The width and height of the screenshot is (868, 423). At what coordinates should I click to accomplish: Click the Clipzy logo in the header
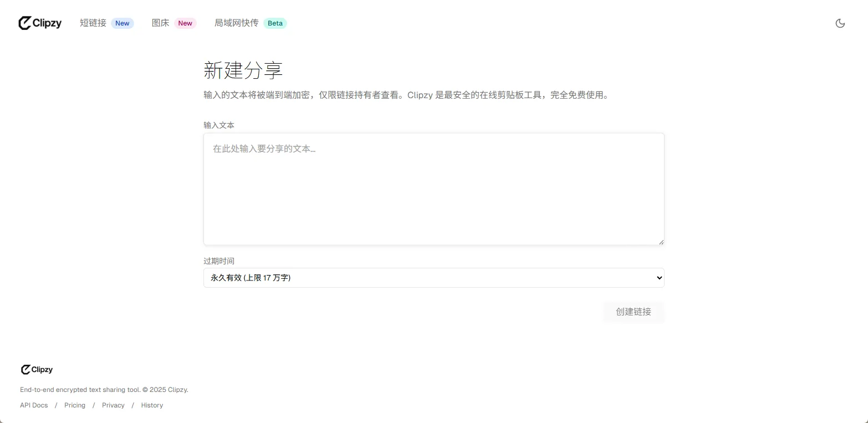(40, 23)
